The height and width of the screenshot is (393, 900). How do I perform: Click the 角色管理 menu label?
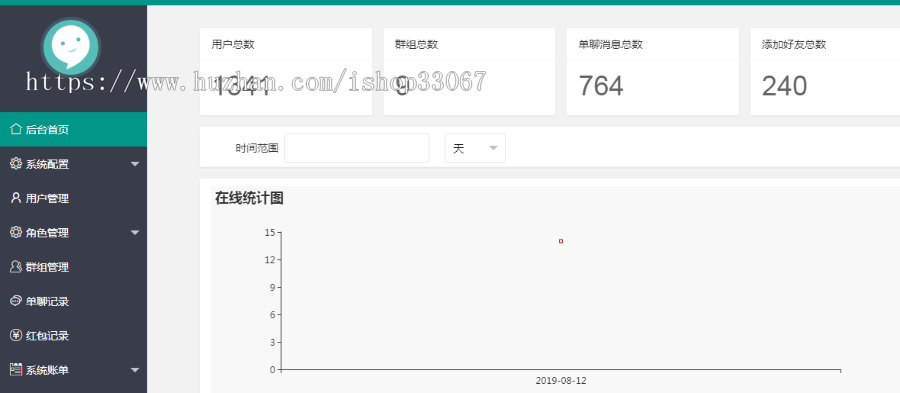[47, 233]
